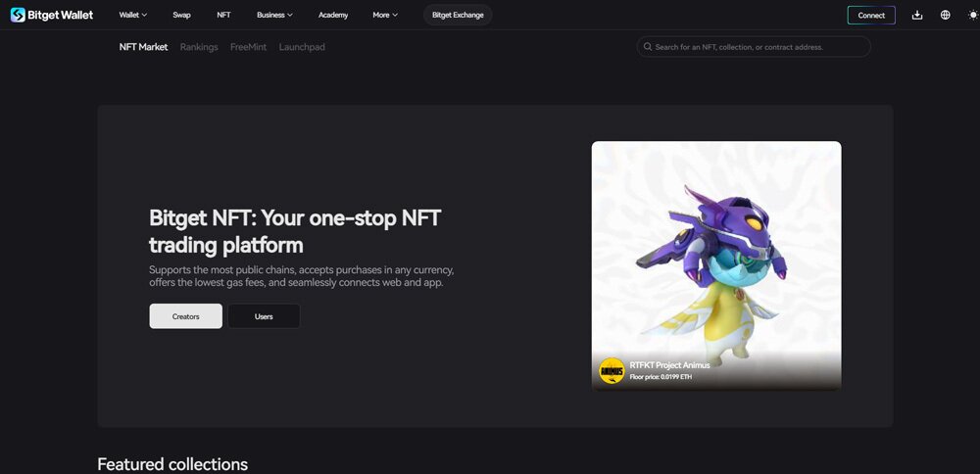Switch to the Launchpad tab
The height and width of the screenshot is (474, 980).
point(302,47)
